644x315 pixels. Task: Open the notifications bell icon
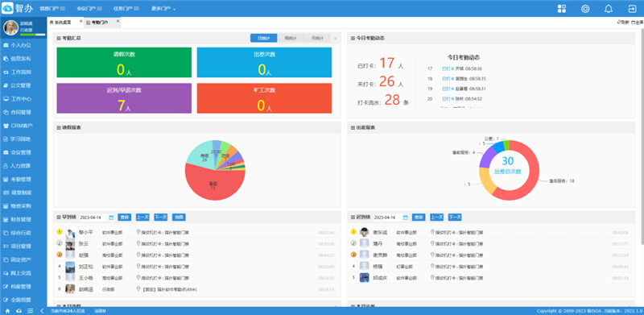point(609,9)
